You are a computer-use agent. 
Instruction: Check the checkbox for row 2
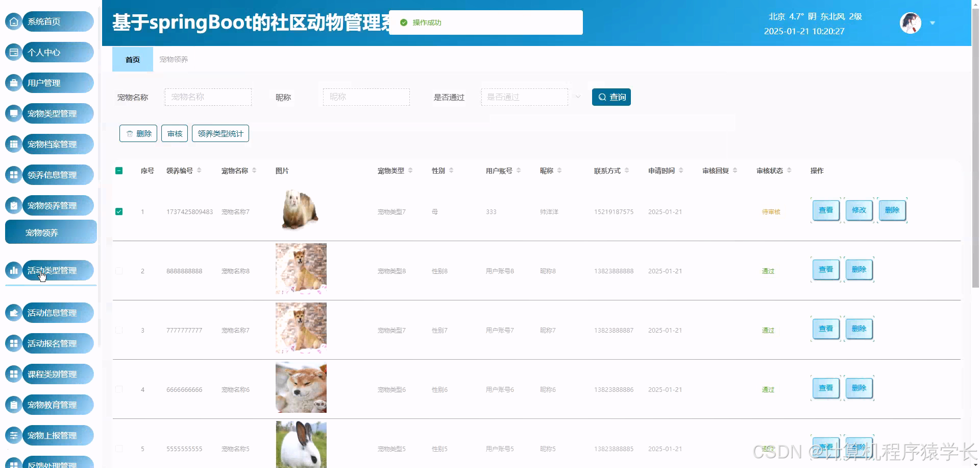click(x=119, y=271)
